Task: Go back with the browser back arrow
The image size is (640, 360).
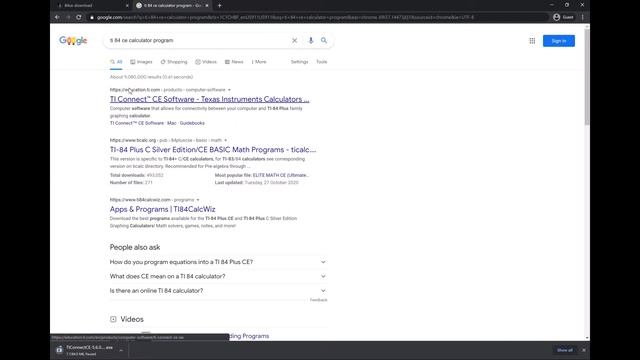Action: point(57,17)
